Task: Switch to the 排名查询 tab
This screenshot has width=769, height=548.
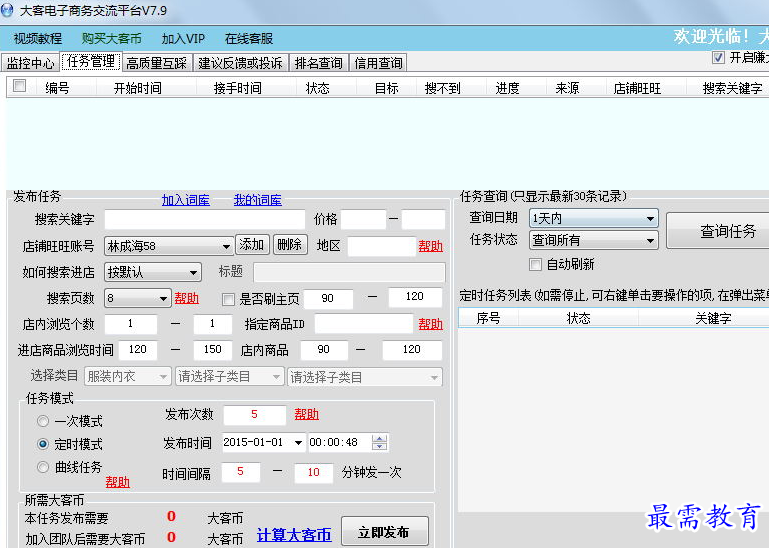Action: (x=318, y=63)
